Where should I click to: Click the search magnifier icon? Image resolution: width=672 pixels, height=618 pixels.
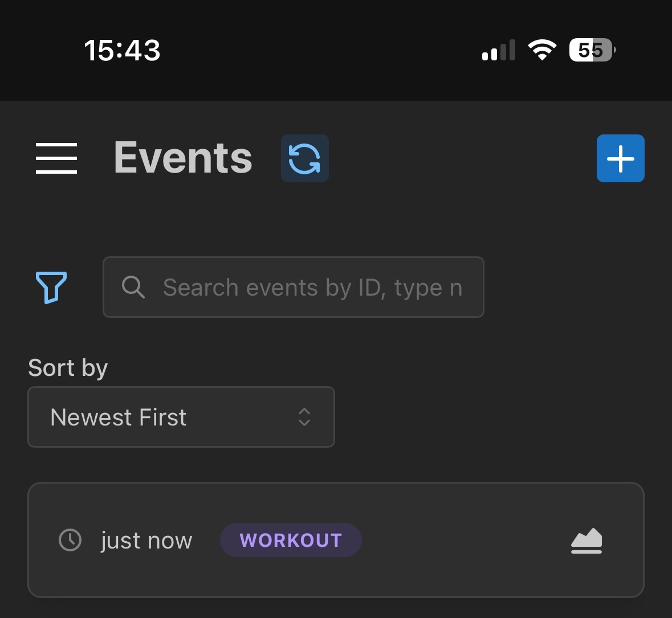[x=133, y=287]
